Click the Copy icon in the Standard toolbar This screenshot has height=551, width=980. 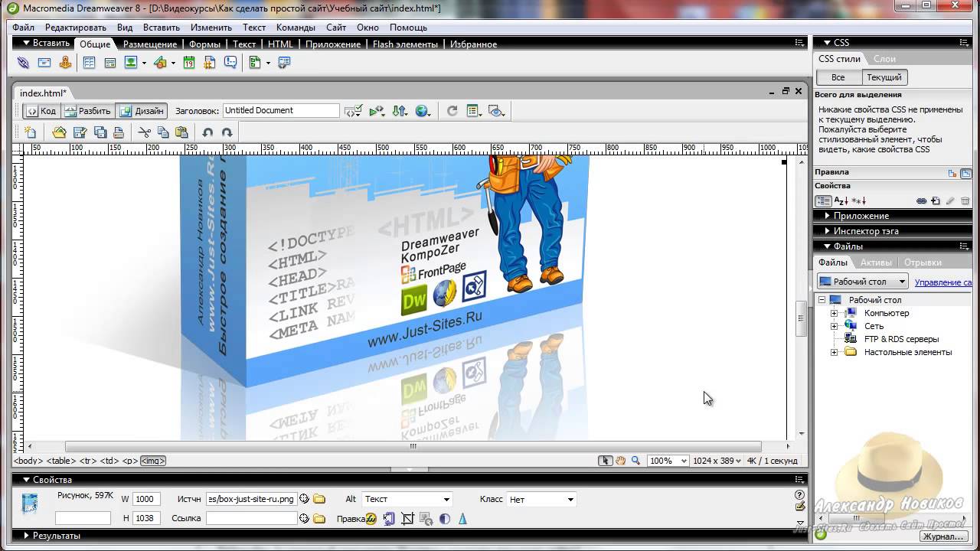pyautogui.click(x=163, y=132)
